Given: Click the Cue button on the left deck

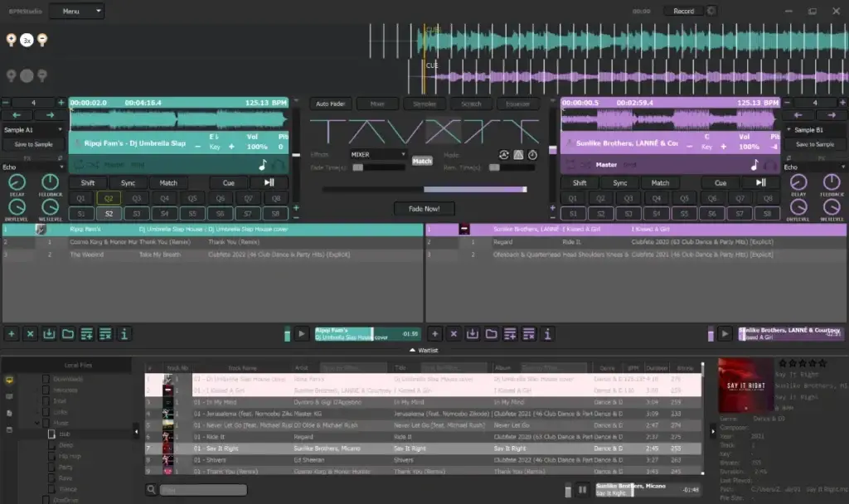Looking at the screenshot, I should point(229,183).
